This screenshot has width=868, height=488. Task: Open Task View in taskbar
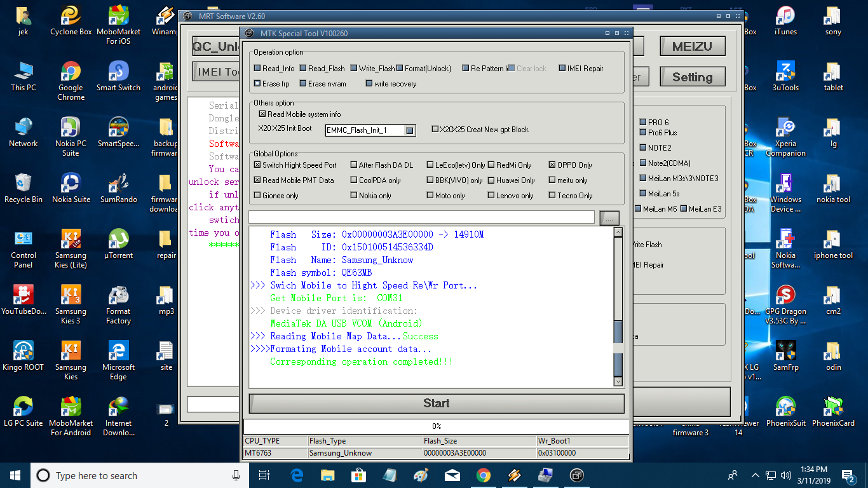point(264,475)
